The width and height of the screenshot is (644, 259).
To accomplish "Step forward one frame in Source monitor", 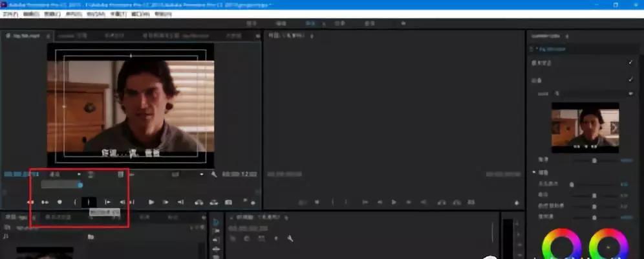I will point(166,202).
